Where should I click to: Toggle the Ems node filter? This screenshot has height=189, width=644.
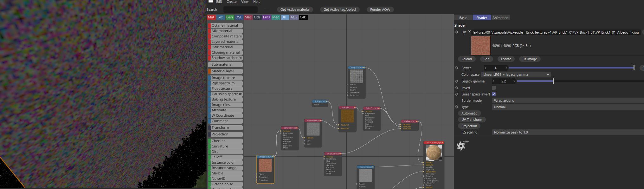click(x=266, y=17)
